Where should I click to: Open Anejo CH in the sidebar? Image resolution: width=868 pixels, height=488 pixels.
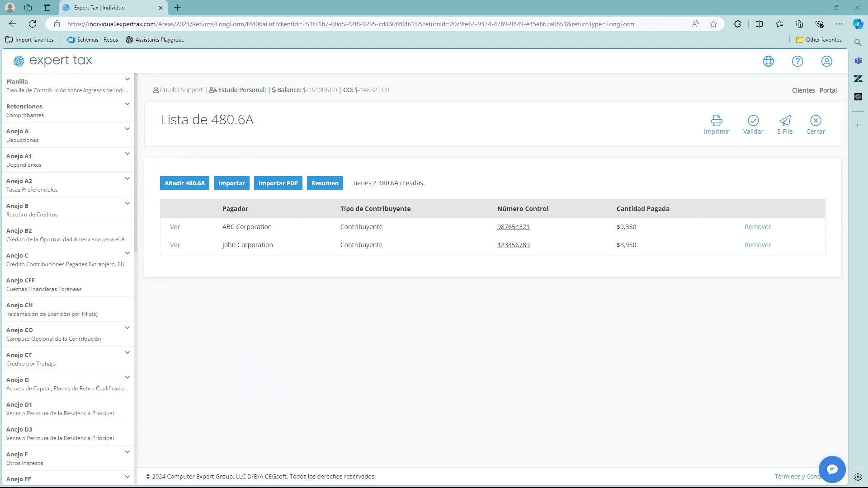click(52, 310)
